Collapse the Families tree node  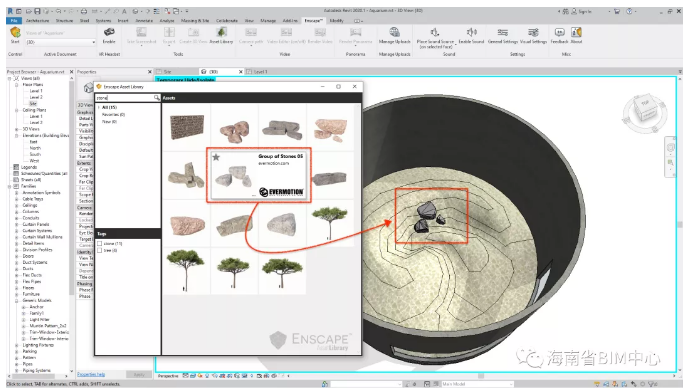(x=9, y=186)
